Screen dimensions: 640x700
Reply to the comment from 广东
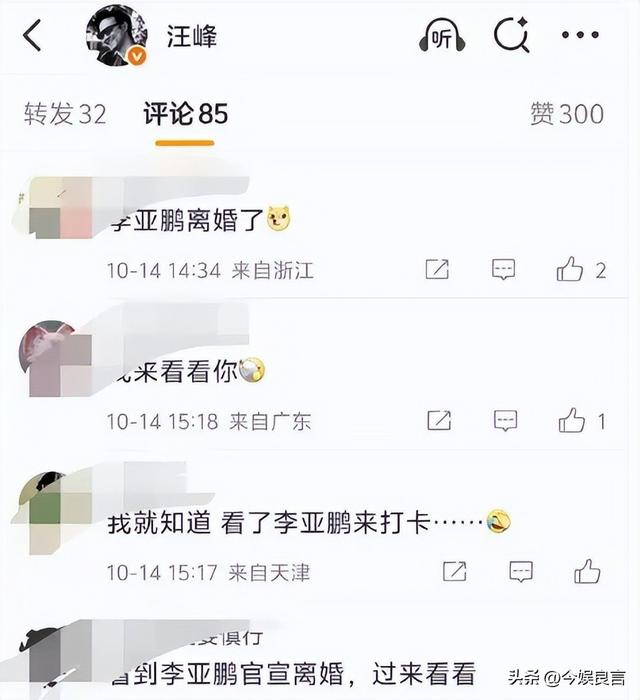pos(505,420)
